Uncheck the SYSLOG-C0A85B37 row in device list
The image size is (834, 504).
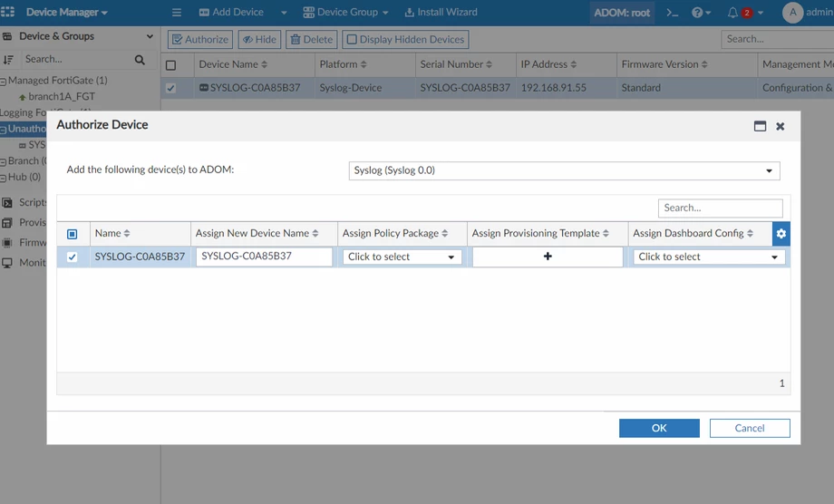click(170, 88)
